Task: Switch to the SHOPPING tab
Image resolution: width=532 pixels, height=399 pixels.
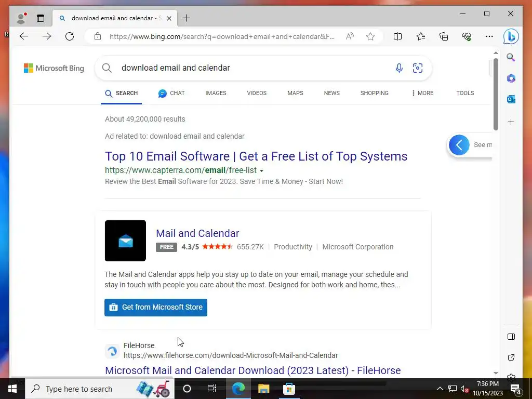Action: pos(375,93)
